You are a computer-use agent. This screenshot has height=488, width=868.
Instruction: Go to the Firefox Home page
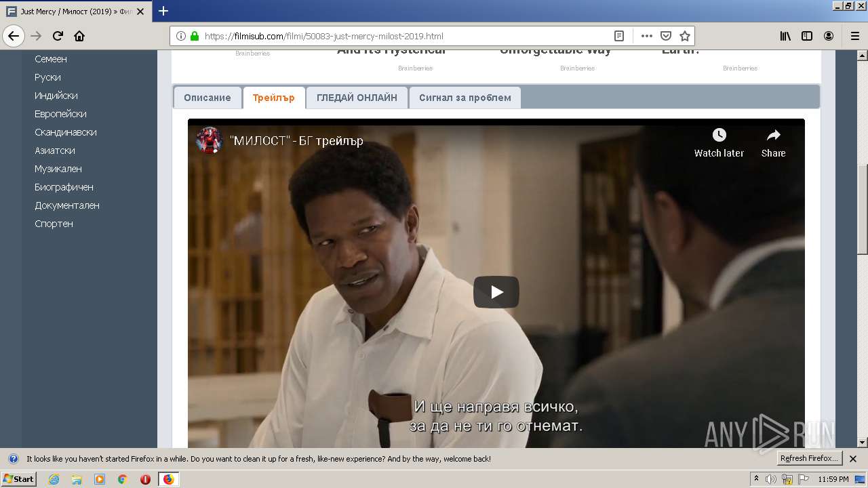(x=79, y=36)
